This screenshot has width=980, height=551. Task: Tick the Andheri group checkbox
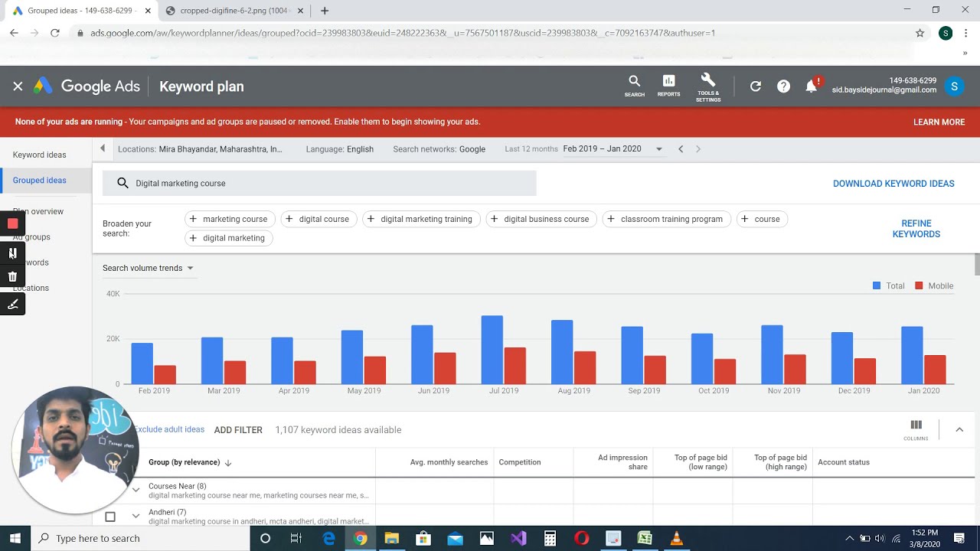pyautogui.click(x=110, y=517)
